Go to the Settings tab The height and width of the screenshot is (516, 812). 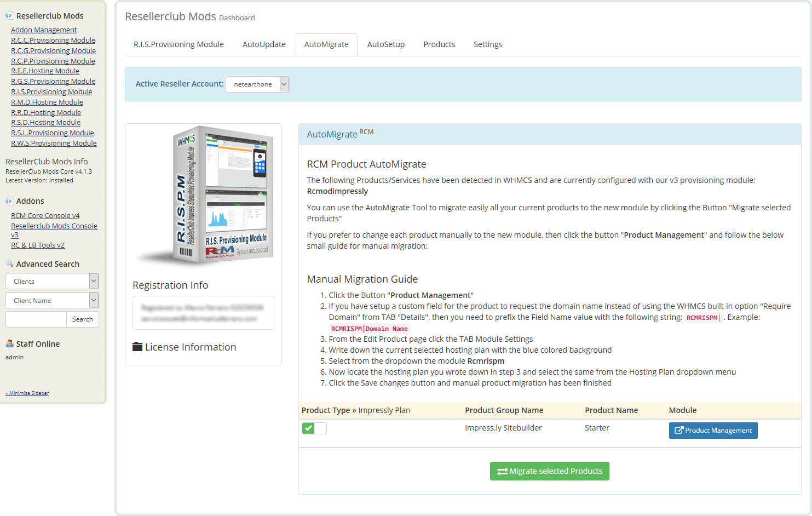pos(488,44)
